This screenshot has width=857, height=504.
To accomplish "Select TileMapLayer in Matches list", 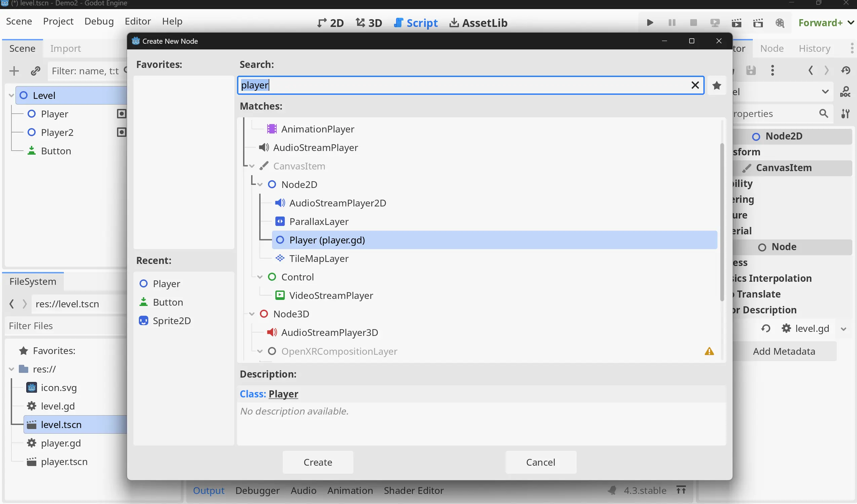I will pyautogui.click(x=319, y=259).
